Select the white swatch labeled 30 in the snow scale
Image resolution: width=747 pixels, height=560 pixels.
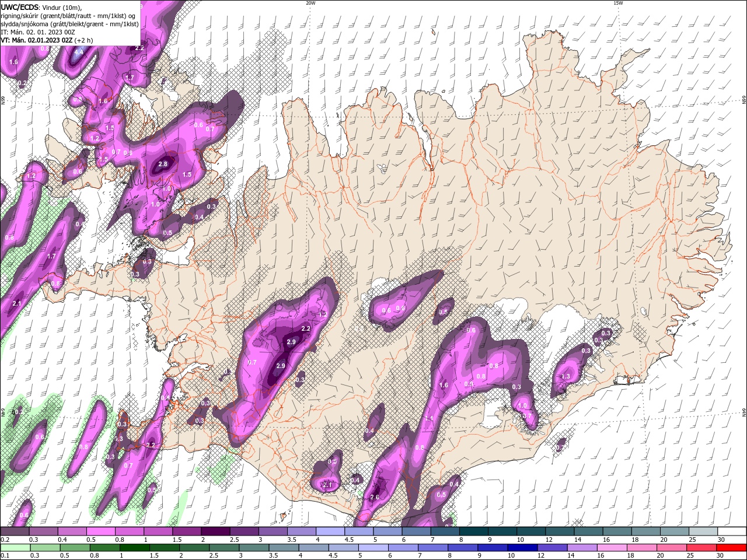(732, 531)
